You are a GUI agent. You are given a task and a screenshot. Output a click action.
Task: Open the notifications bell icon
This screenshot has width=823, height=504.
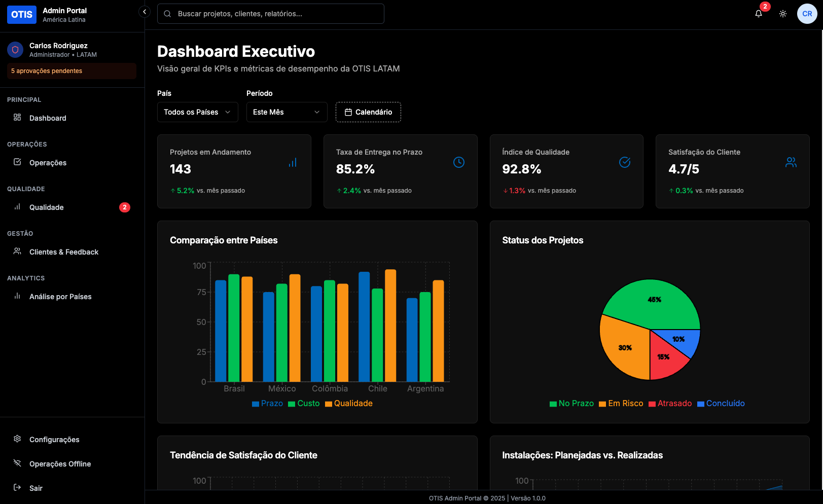tap(758, 14)
